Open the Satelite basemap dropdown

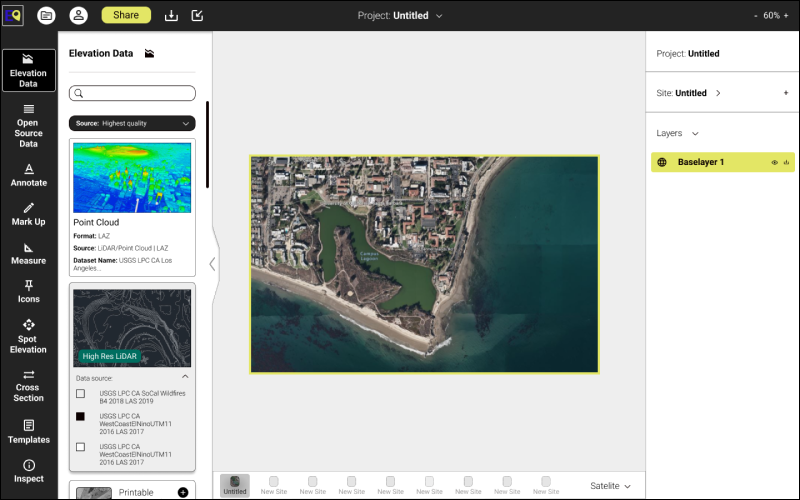[611, 486]
